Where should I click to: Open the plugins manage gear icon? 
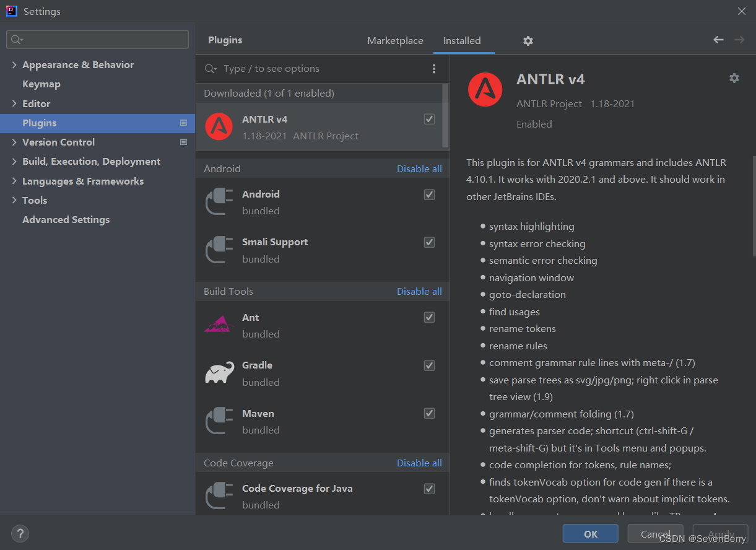528,40
